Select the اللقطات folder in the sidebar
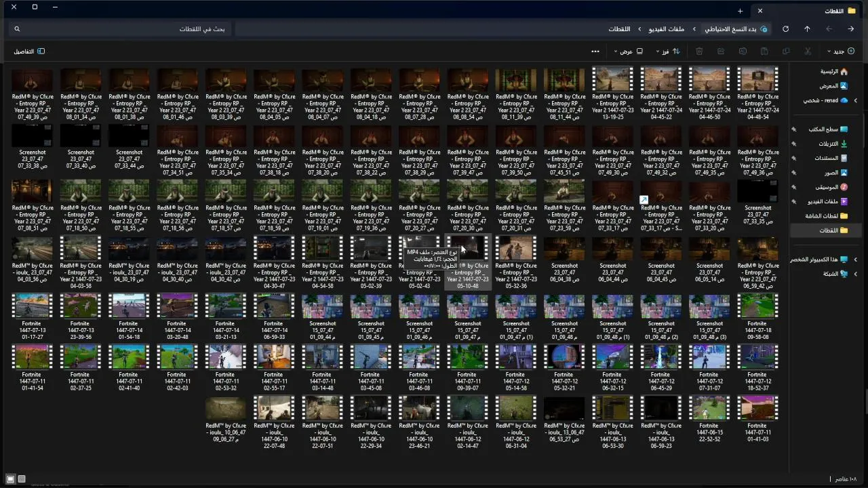 (x=825, y=230)
